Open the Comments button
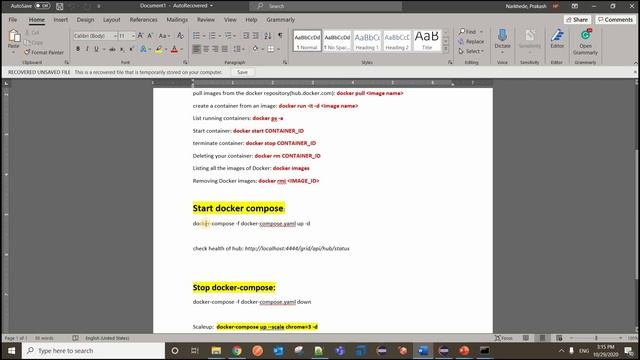This screenshot has width=640, height=360. click(615, 20)
